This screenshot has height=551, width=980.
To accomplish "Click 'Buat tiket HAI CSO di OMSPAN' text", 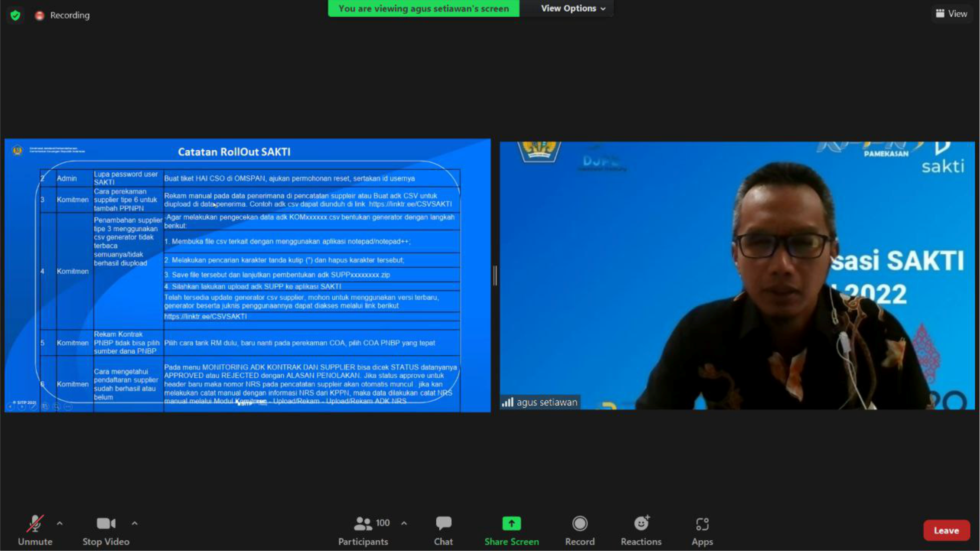I will tap(289, 178).
